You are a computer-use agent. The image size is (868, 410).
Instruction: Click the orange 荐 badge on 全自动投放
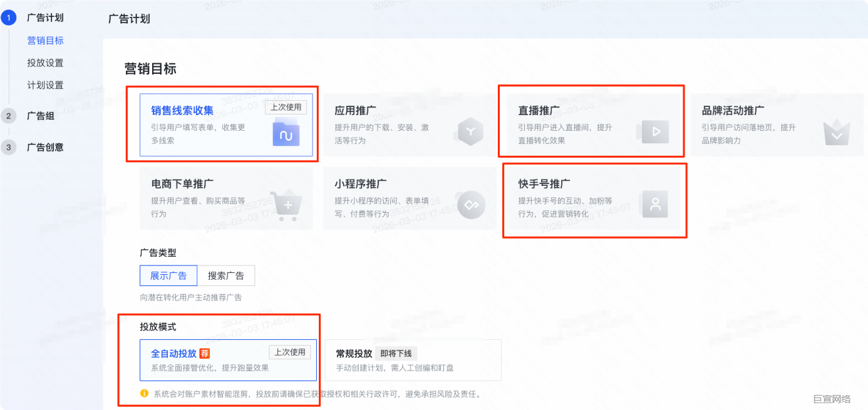click(204, 354)
